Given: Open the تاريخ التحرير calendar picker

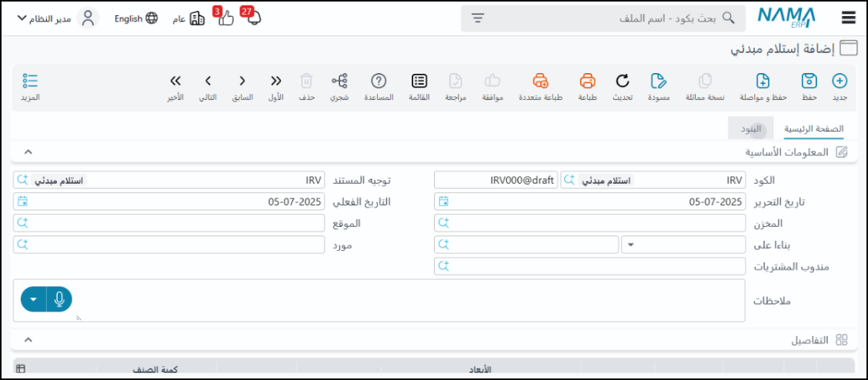Looking at the screenshot, I should [x=443, y=202].
